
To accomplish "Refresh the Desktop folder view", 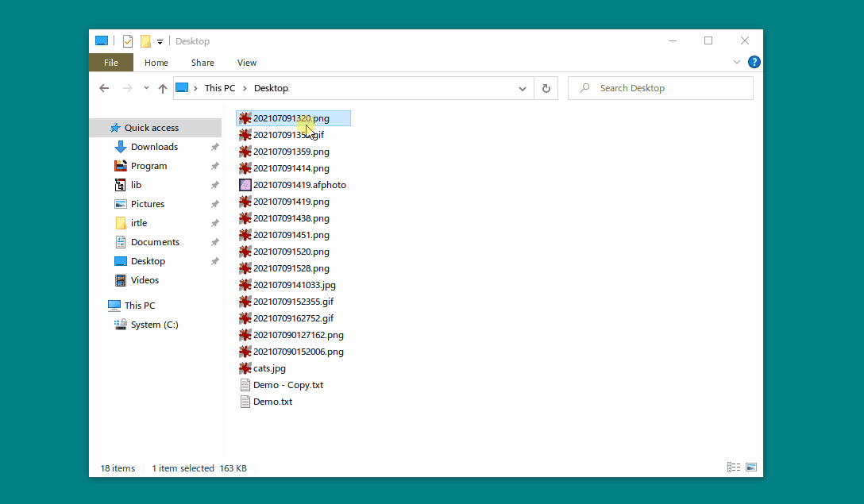I will pos(546,88).
